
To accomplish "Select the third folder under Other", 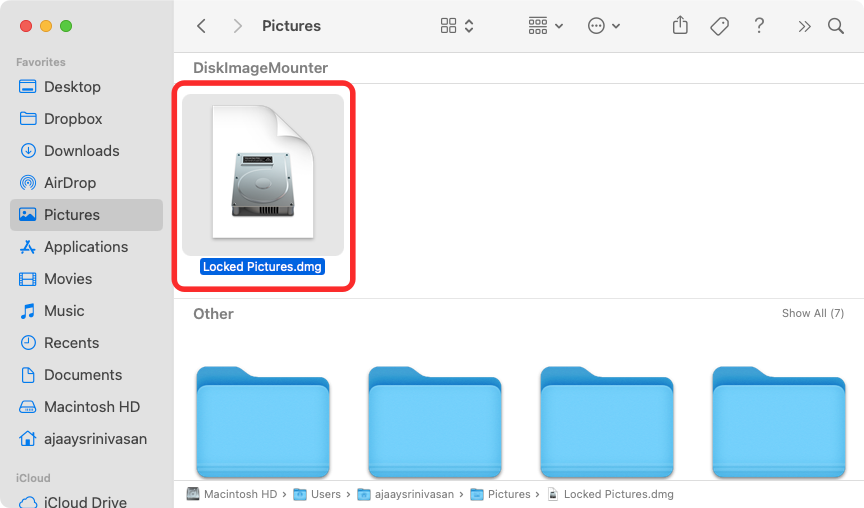I will (607, 422).
